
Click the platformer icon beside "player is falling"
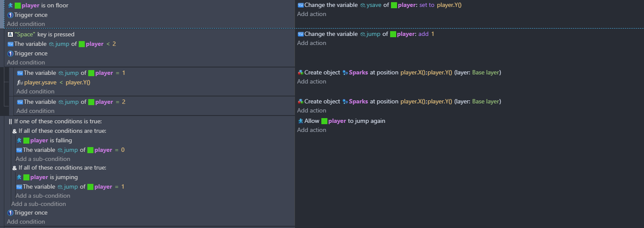coord(19,141)
